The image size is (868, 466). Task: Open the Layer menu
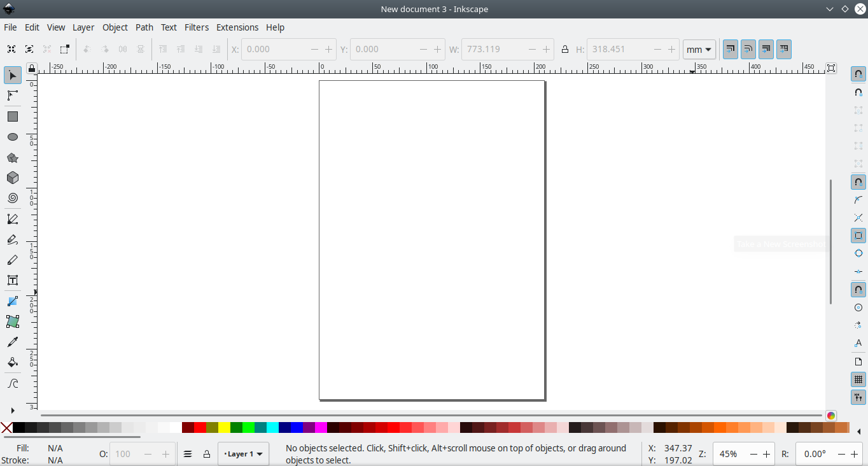[83, 27]
